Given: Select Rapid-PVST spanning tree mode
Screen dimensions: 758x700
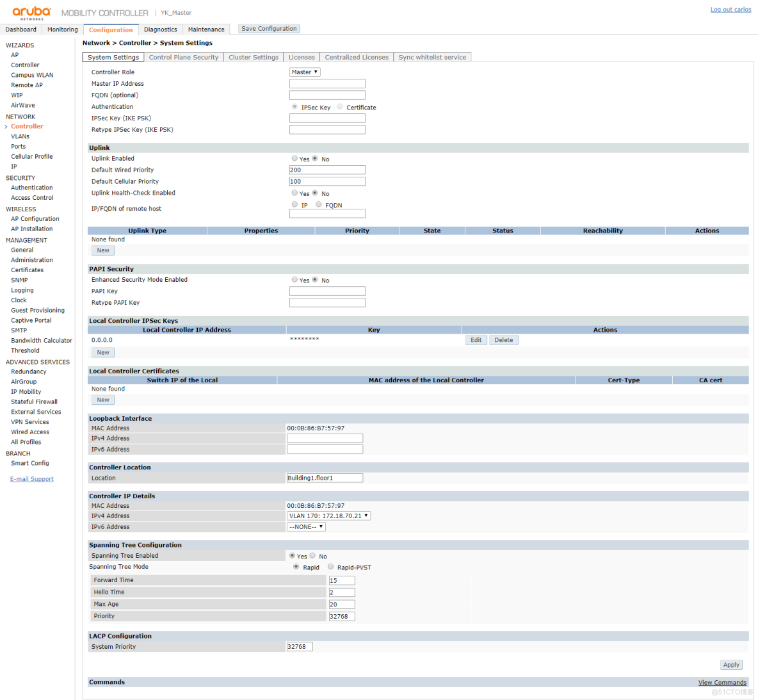Looking at the screenshot, I should click(x=330, y=567).
